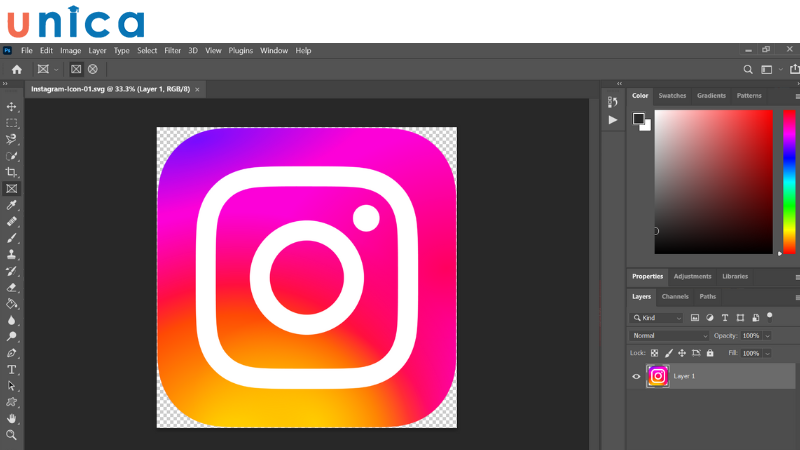This screenshot has height=450, width=800.
Task: Select the Eyedropper tool
Action: coord(11,205)
